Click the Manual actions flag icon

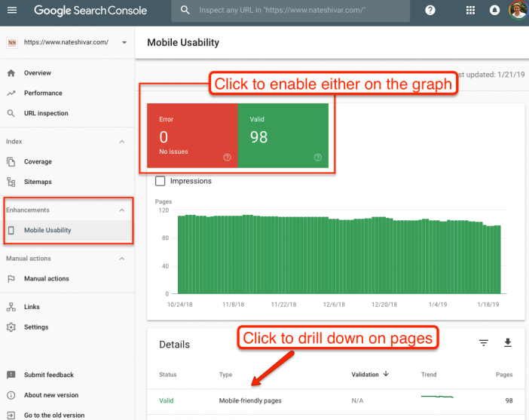[x=11, y=279]
